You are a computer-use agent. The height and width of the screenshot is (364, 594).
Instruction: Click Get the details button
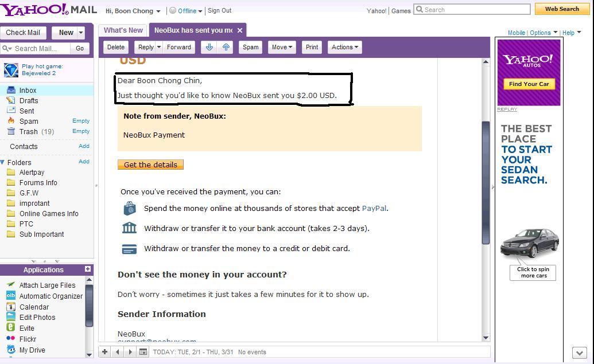pyautogui.click(x=150, y=165)
